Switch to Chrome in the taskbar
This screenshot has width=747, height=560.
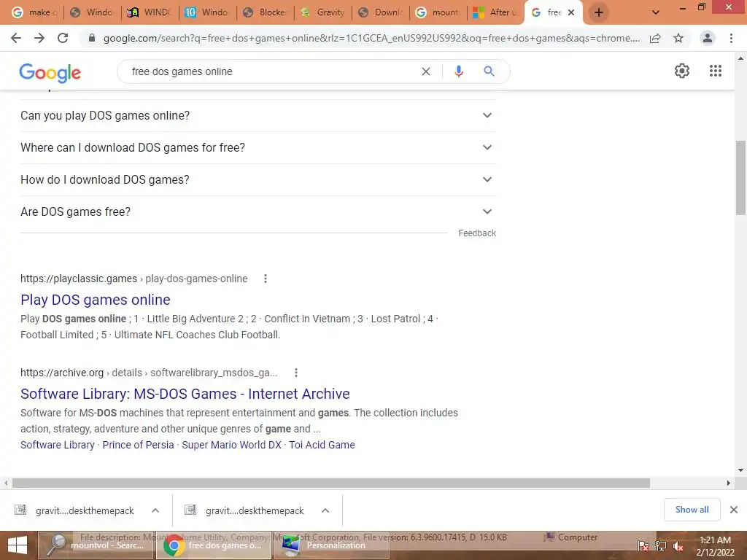(x=214, y=545)
